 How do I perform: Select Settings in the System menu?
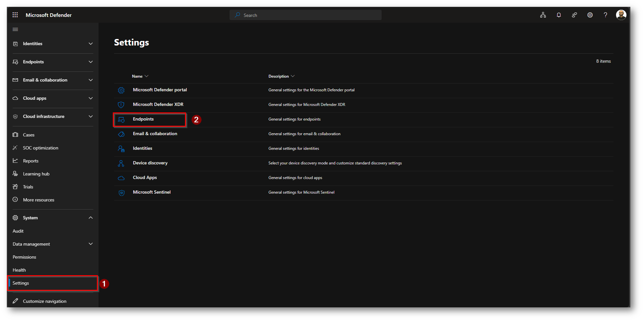point(21,283)
